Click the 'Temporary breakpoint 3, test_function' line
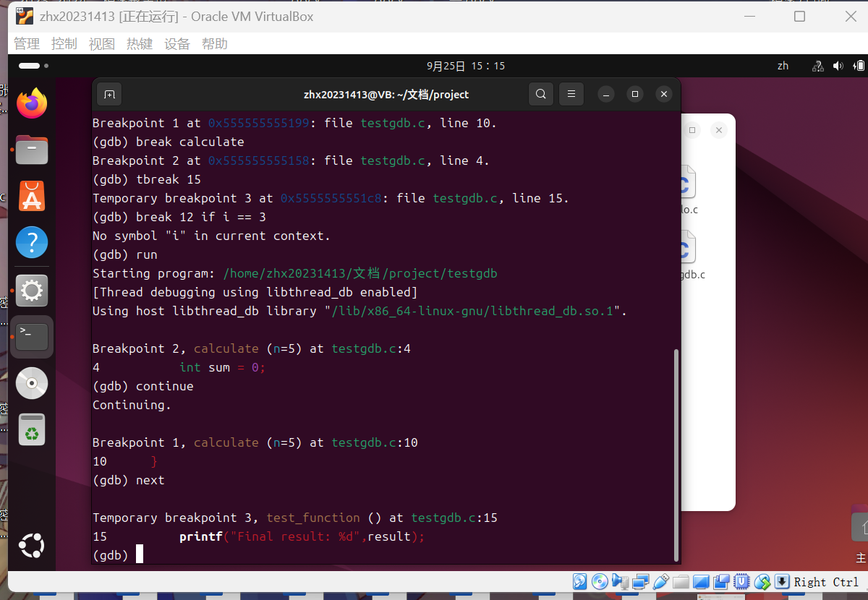This screenshot has height=600, width=868. [295, 518]
